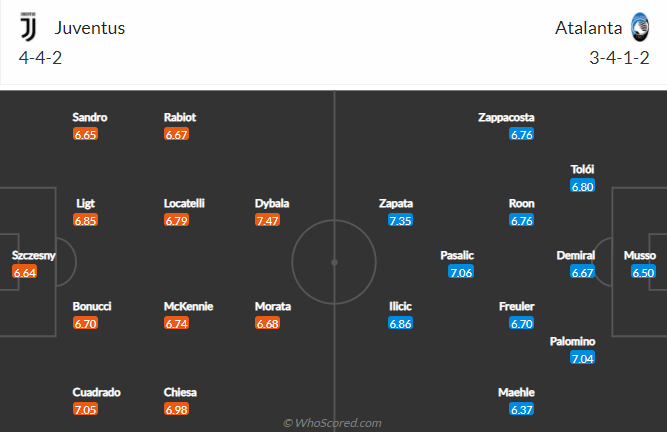Click the WhoScored.com watermark
Viewport: 667px width, 432px height.
pyautogui.click(x=332, y=423)
